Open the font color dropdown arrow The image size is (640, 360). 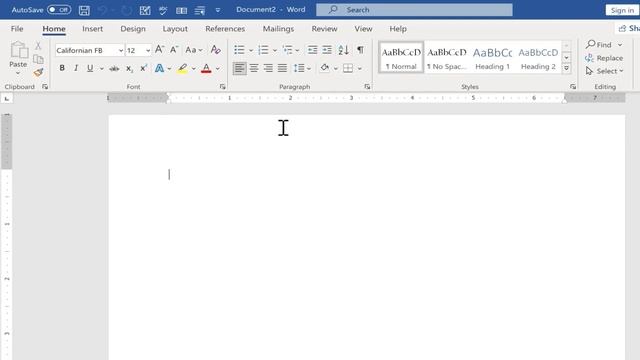(218, 69)
